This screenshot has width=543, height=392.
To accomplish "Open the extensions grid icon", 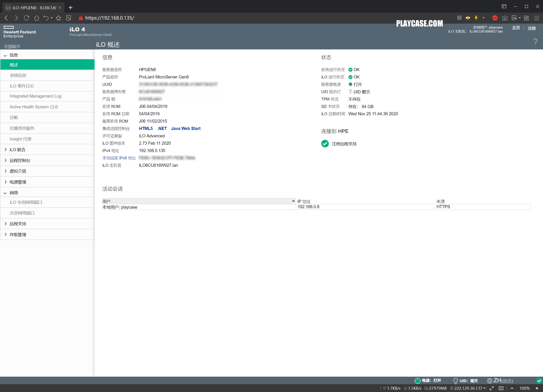I will point(526,18).
